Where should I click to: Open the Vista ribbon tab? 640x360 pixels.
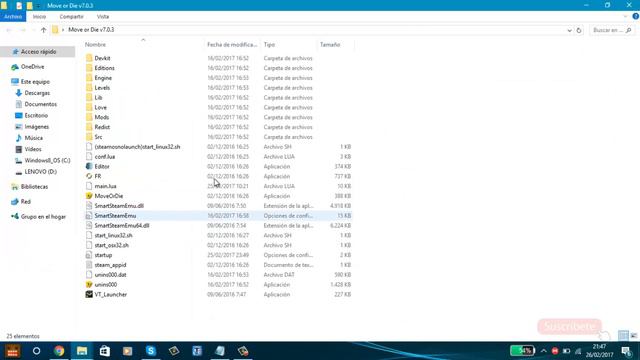(103, 17)
